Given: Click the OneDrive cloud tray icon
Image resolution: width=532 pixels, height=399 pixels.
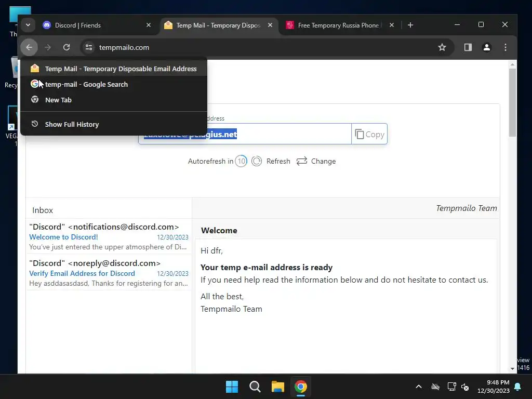Looking at the screenshot, I should tap(435, 387).
